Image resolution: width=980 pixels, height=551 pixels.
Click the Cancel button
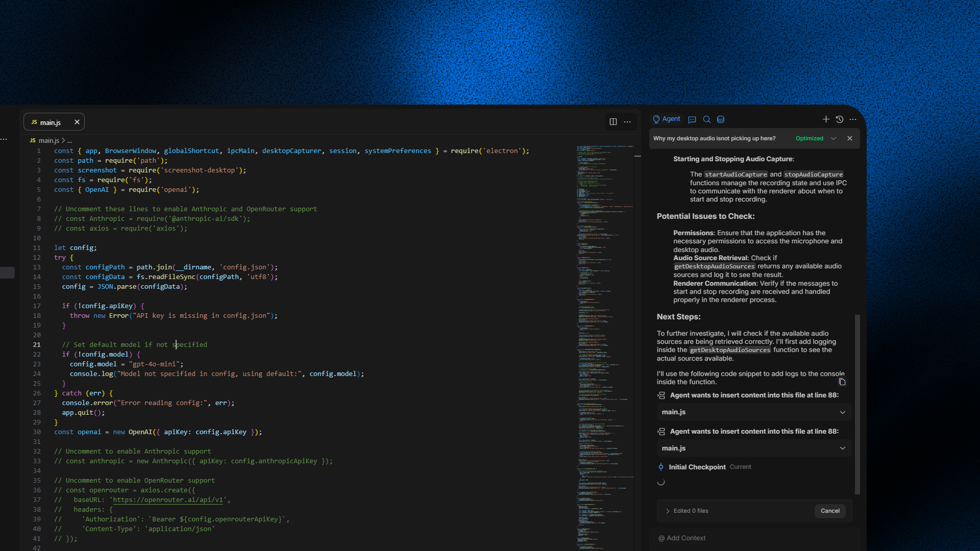click(830, 511)
